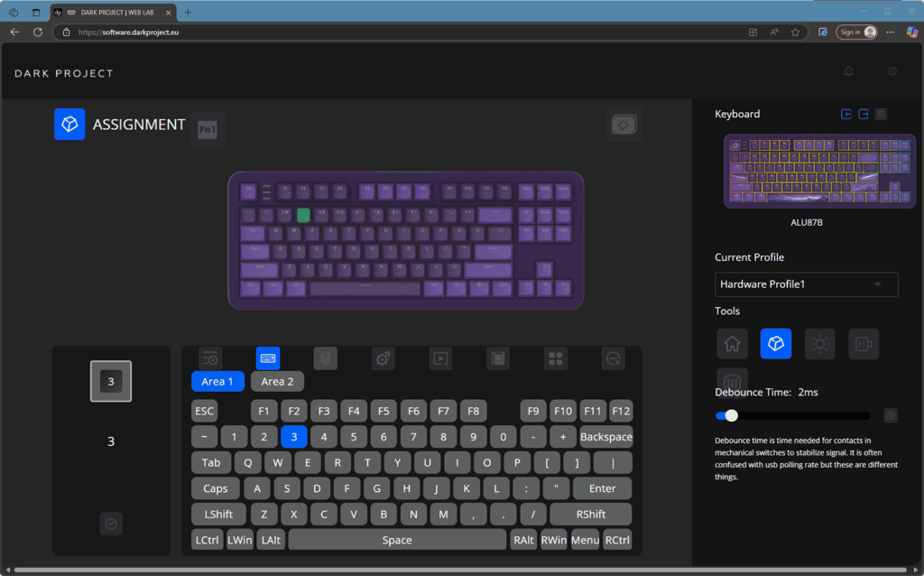The height and width of the screenshot is (576, 924).
Task: Click the large blue Assignment cube icon
Action: (69, 125)
